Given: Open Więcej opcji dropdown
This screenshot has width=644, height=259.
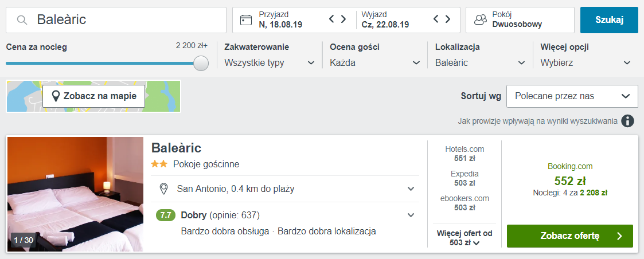Looking at the screenshot, I should click(586, 63).
